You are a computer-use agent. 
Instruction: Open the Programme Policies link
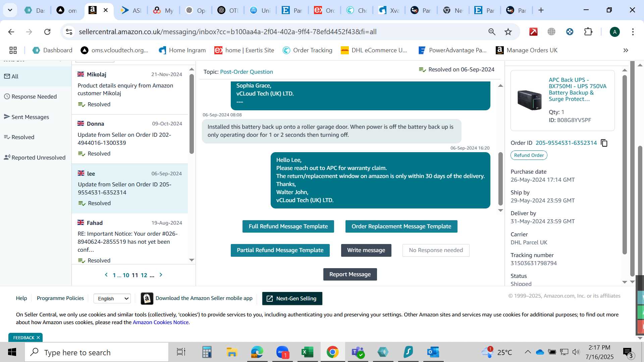tap(60, 298)
